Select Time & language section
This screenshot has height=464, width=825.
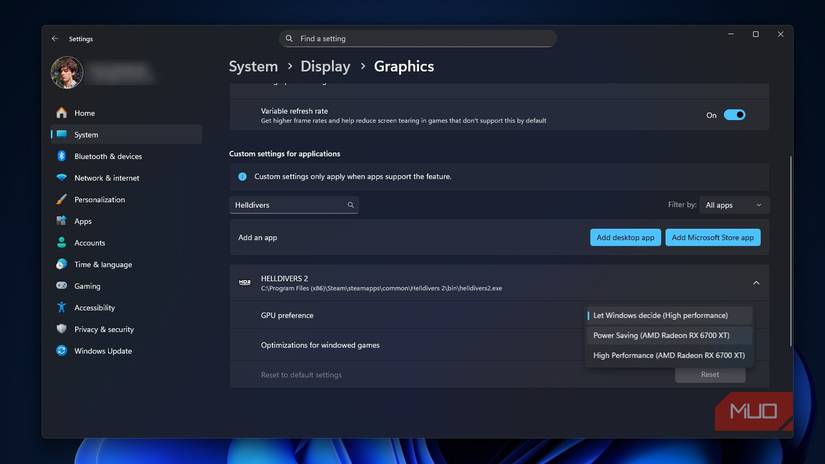coord(126,264)
